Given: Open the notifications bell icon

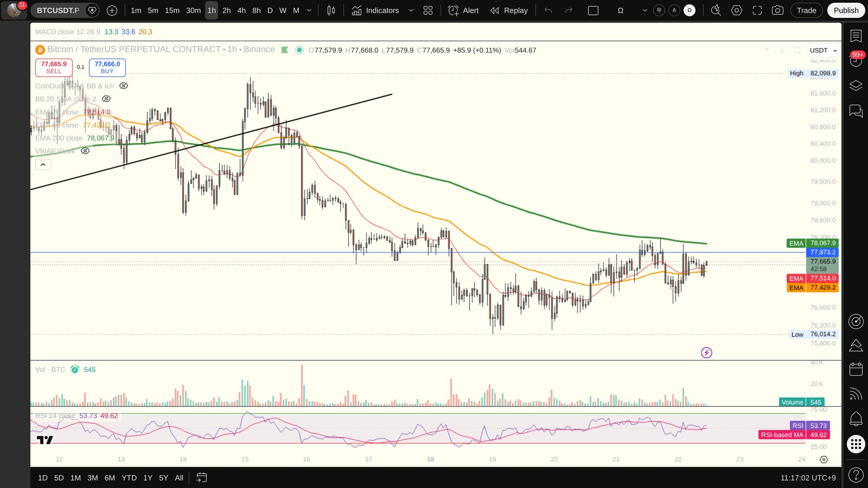Looking at the screenshot, I should point(856,419).
